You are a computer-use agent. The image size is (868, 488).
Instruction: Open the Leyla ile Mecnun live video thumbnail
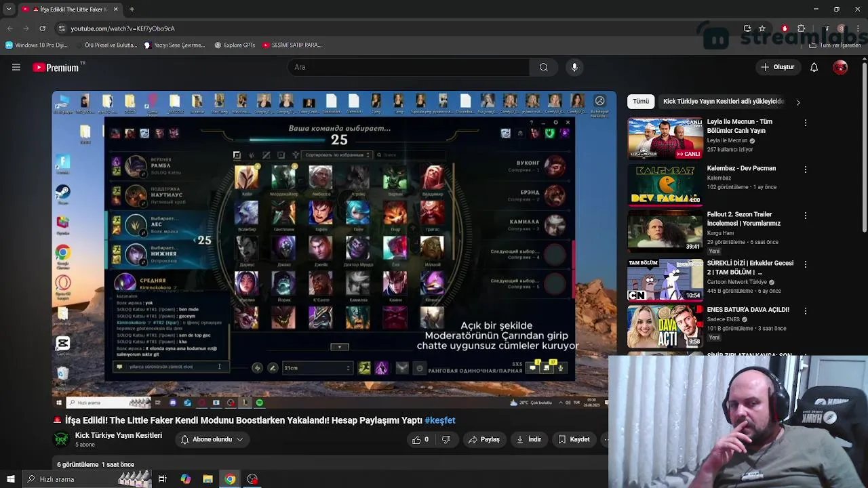[665, 138]
